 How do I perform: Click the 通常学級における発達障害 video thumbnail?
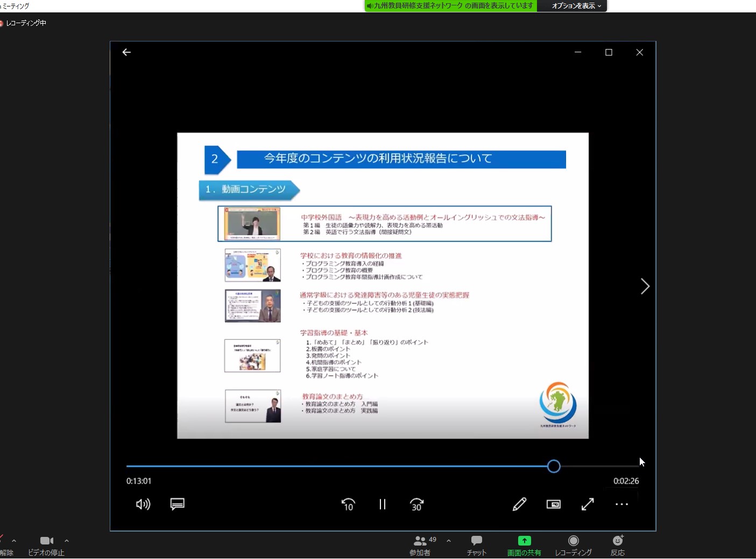(x=253, y=305)
